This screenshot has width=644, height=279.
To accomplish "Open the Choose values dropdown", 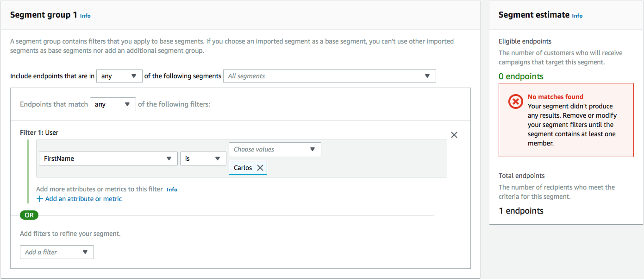I will pos(275,149).
